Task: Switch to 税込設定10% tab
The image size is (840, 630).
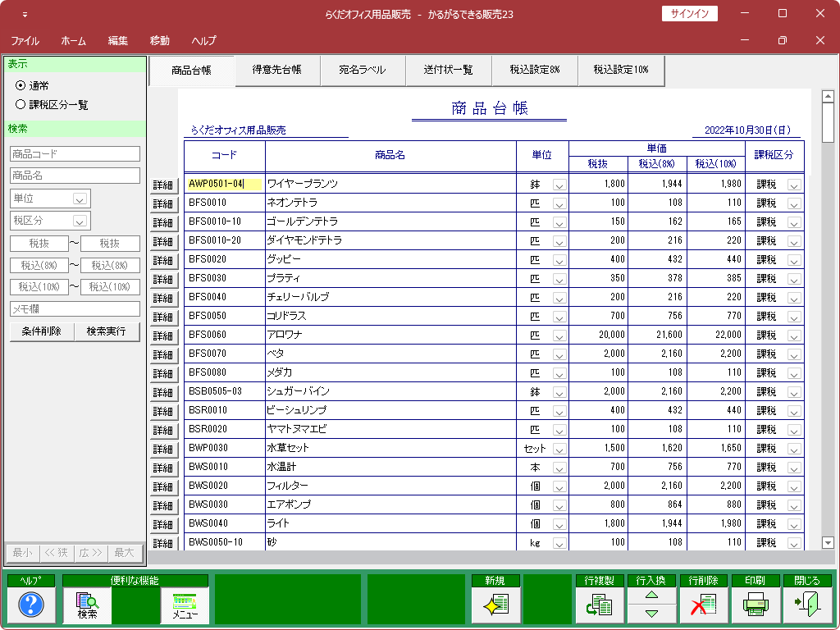Action: point(621,70)
